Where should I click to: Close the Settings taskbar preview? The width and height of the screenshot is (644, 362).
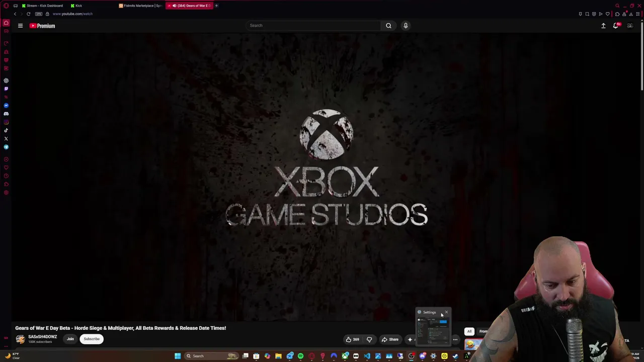(446, 312)
